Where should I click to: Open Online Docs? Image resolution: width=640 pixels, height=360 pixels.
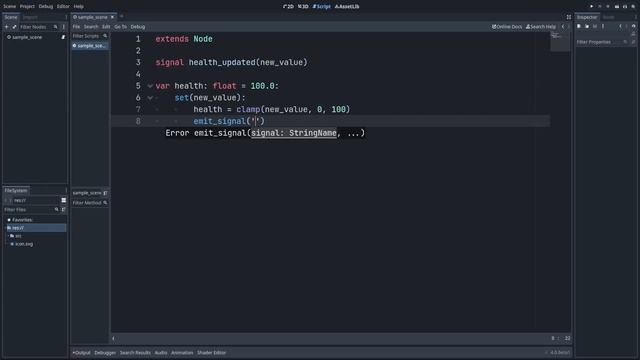pos(507,27)
